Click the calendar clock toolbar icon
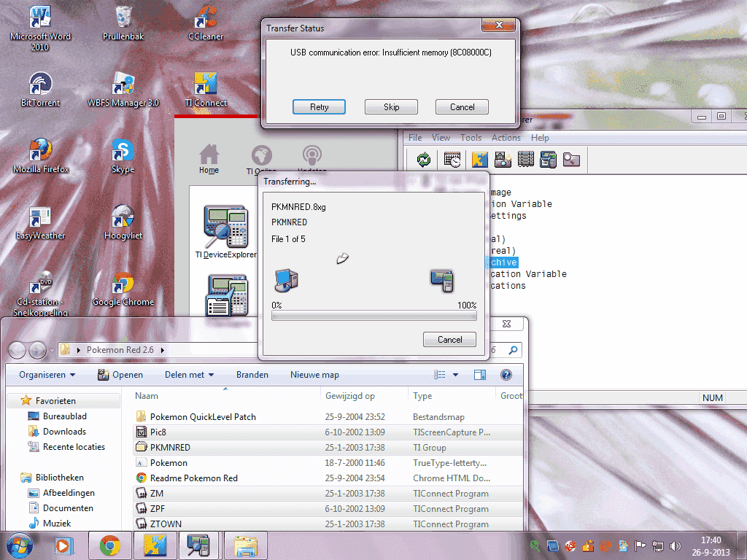 click(x=452, y=160)
